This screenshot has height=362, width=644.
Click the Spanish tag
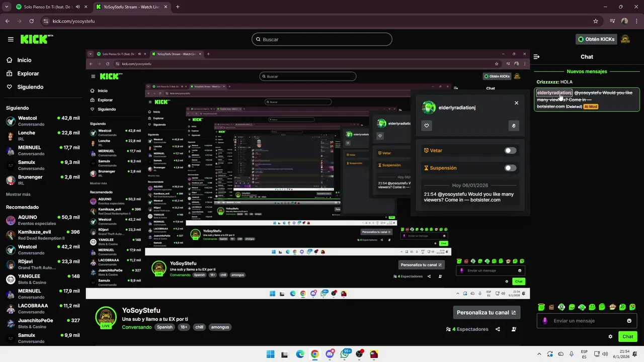(165, 327)
